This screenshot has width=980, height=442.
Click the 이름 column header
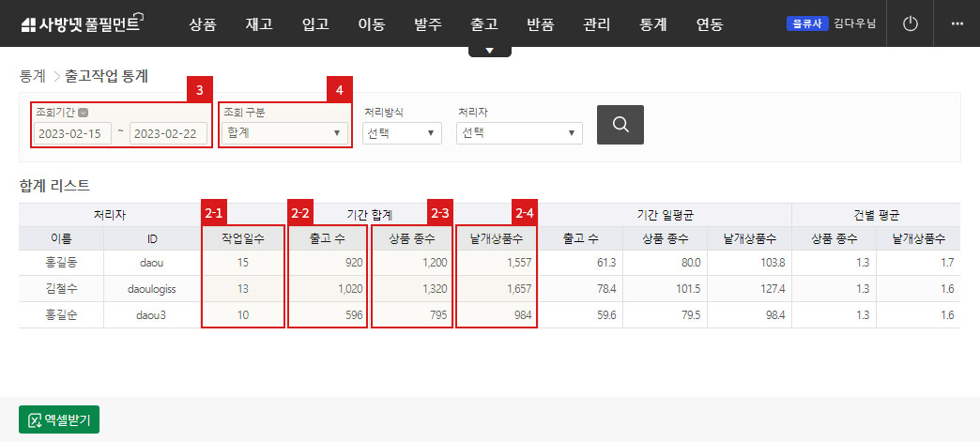[x=61, y=238]
